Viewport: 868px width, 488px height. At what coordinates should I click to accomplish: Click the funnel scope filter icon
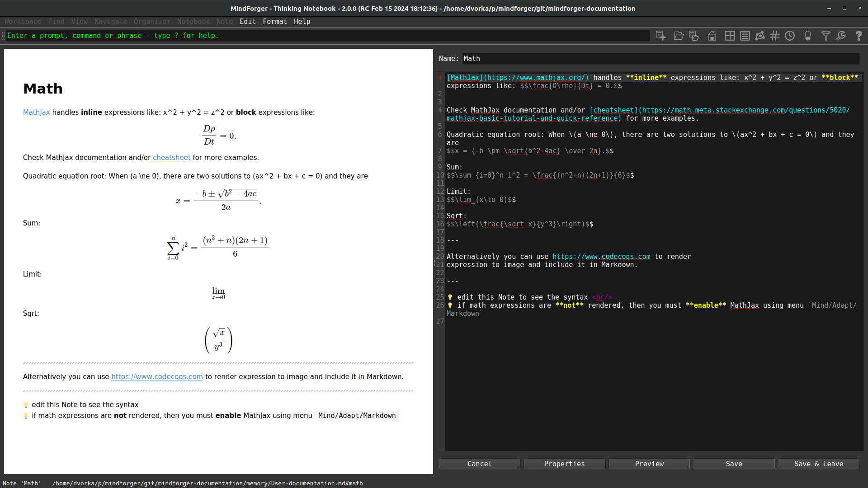[826, 36]
